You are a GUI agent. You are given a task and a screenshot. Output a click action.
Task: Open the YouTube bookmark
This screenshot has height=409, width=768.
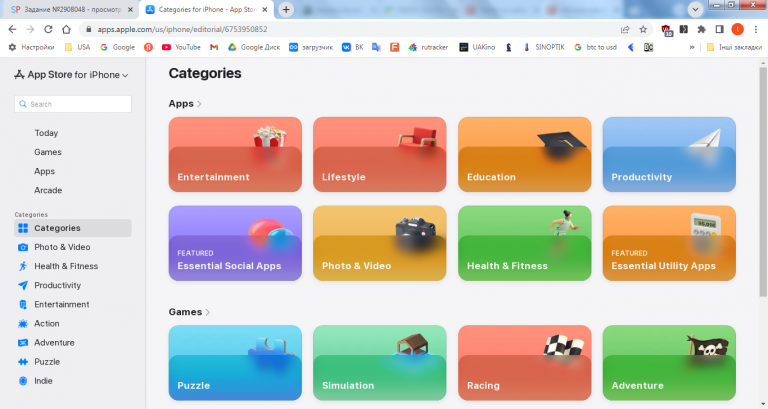[x=181, y=47]
